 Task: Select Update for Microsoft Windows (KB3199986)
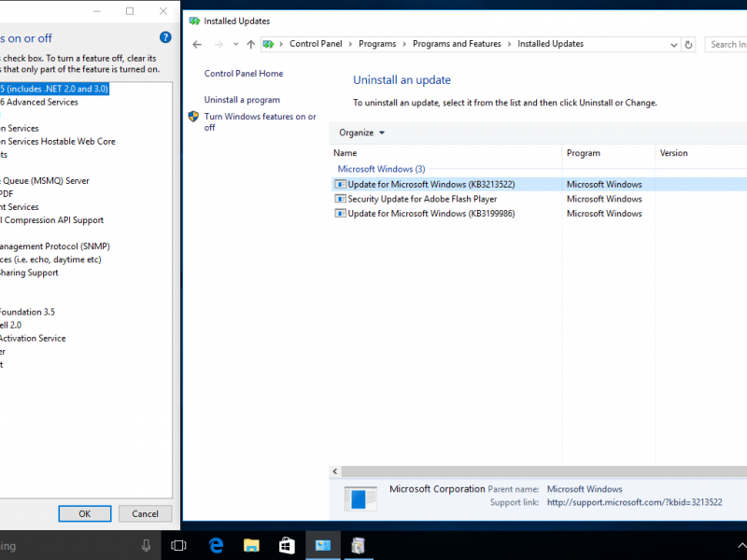(x=431, y=214)
